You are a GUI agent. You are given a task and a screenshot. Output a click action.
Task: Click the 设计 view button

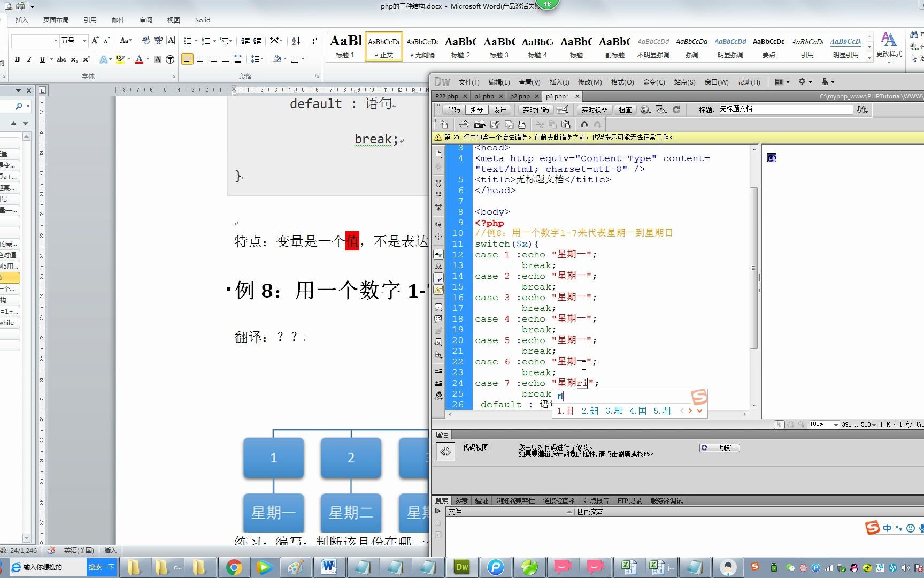pos(499,110)
